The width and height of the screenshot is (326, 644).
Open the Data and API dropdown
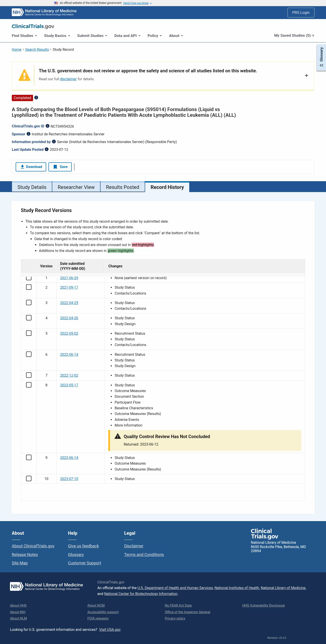tap(127, 36)
